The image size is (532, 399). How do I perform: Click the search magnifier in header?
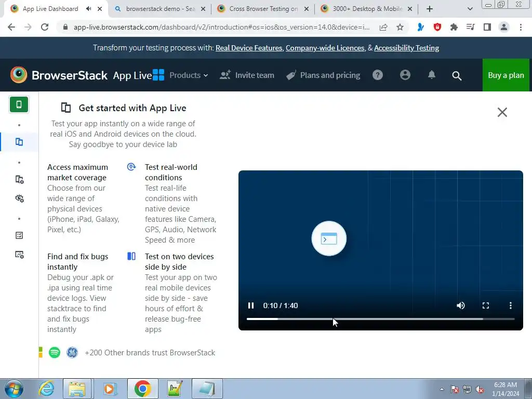tap(457, 76)
